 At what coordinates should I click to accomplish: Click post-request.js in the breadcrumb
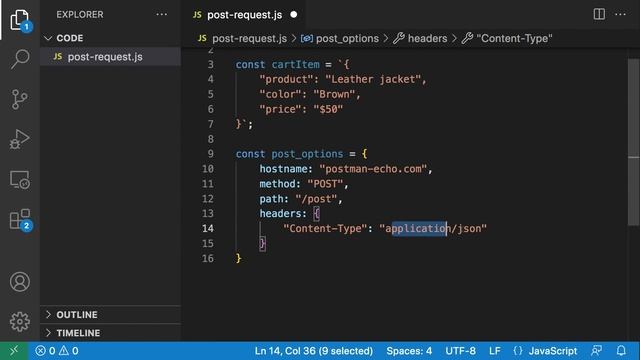tap(249, 38)
